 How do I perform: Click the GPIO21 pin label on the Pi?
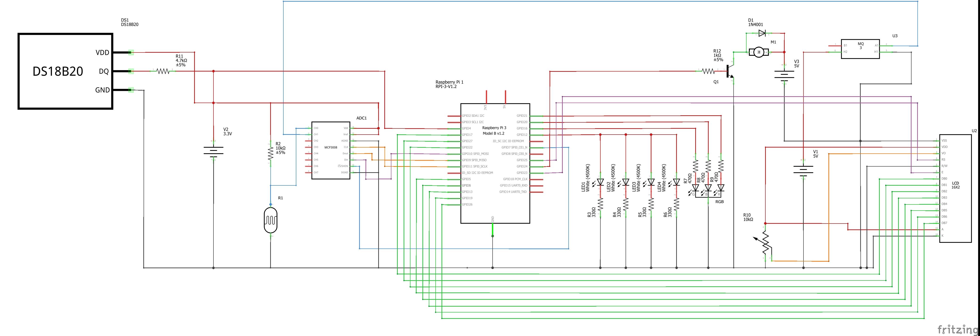[522, 116]
